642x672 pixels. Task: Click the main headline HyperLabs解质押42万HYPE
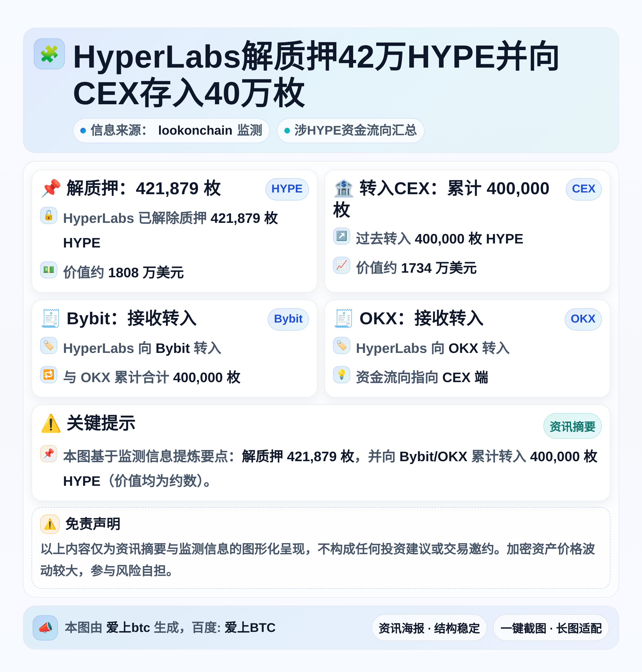tap(316, 74)
